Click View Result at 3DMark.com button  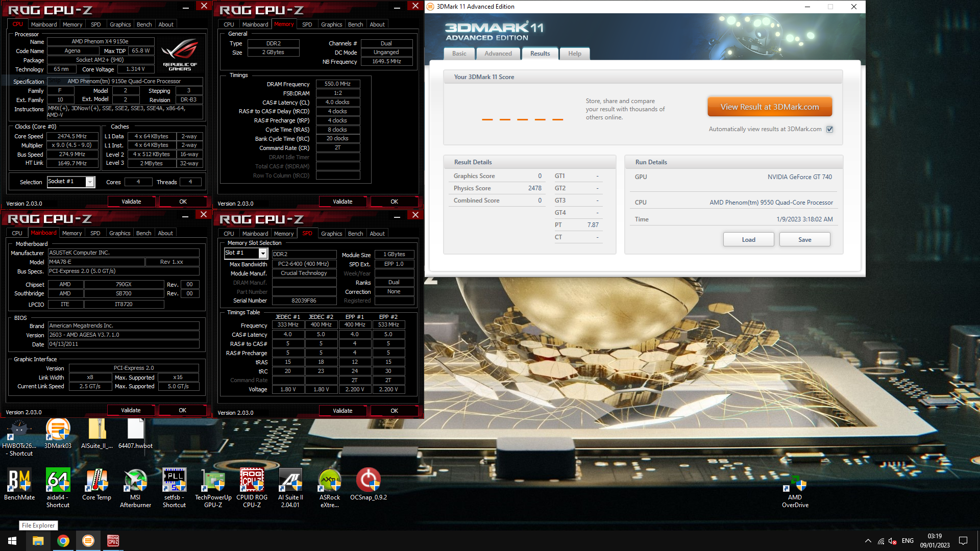770,107
